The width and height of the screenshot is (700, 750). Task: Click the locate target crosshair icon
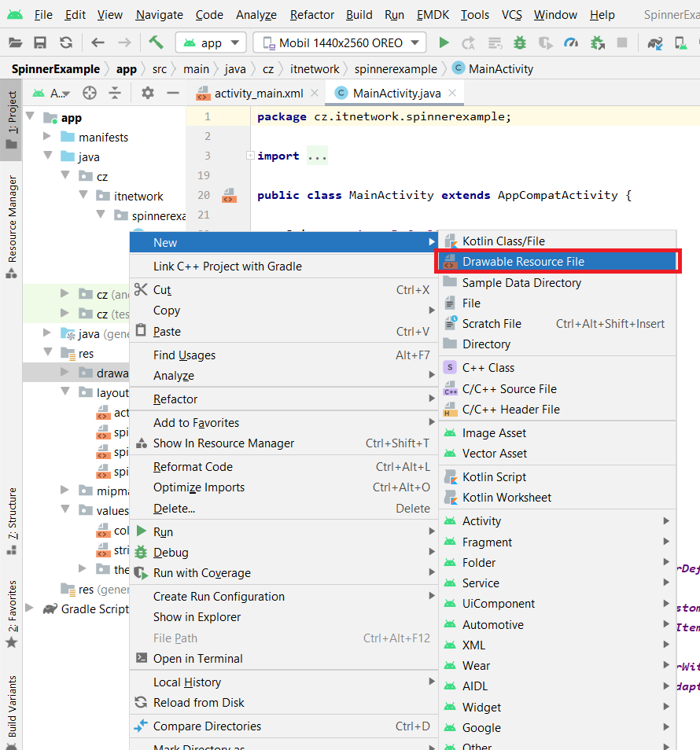point(90,93)
